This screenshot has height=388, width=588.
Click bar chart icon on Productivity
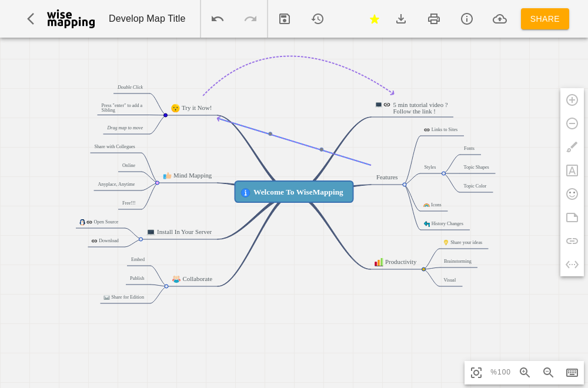click(x=379, y=262)
